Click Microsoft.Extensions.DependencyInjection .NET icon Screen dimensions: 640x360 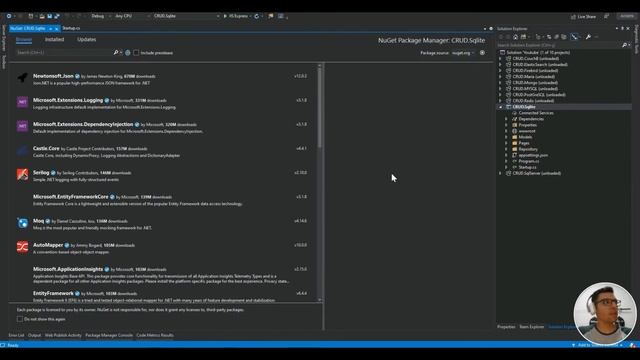[x=22, y=126]
